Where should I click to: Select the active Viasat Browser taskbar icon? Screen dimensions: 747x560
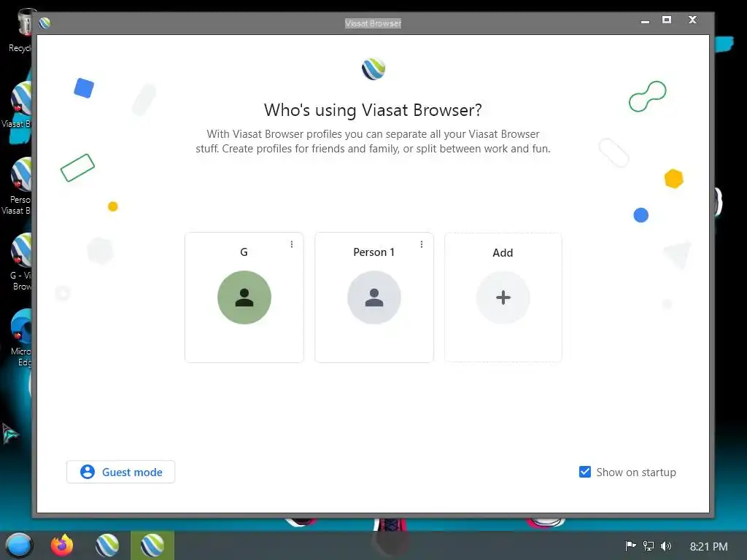click(152, 545)
